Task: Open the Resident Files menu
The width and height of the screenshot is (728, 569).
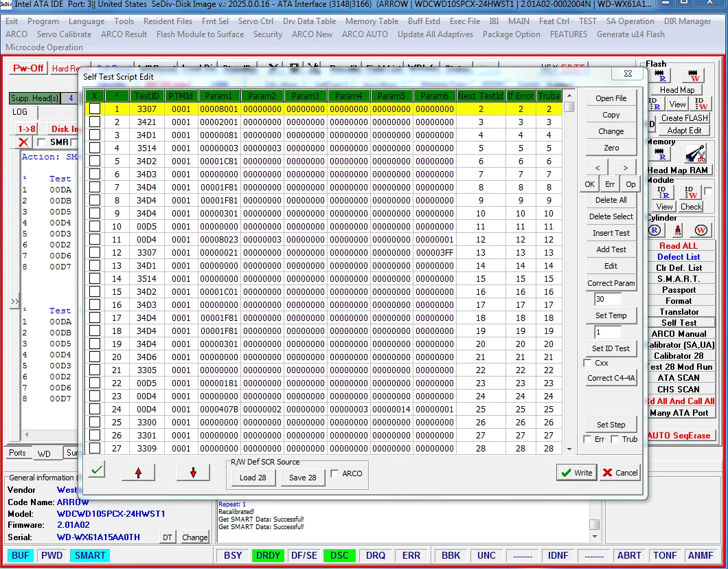Action: (168, 21)
